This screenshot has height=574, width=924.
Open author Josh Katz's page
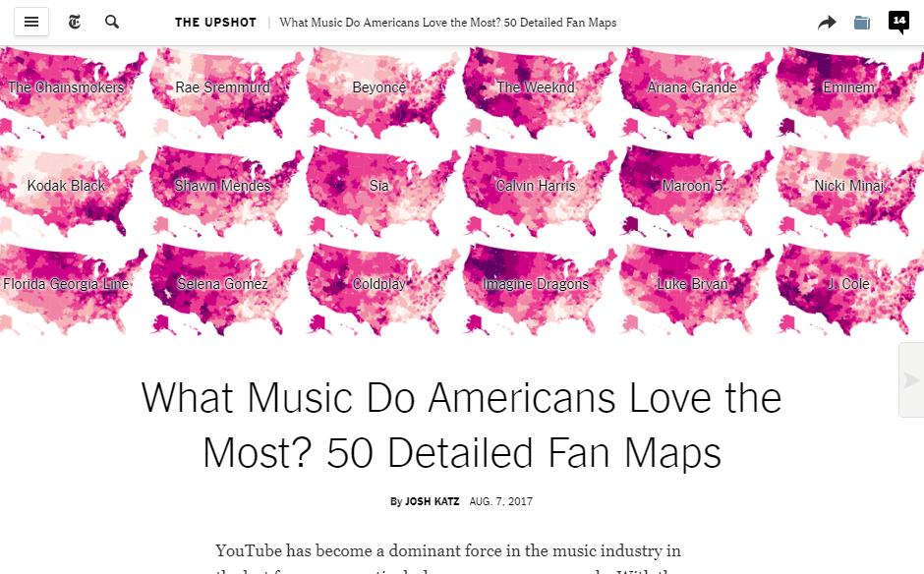[x=432, y=501]
